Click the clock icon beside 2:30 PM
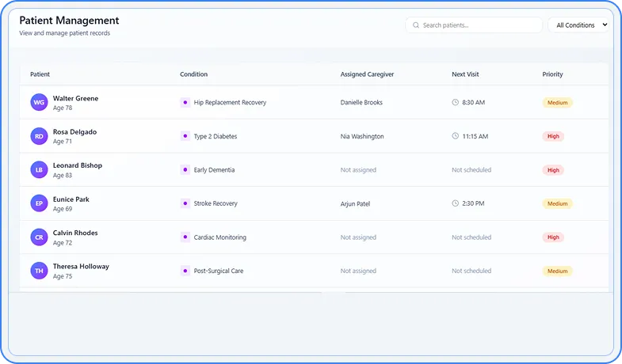 pyautogui.click(x=456, y=203)
